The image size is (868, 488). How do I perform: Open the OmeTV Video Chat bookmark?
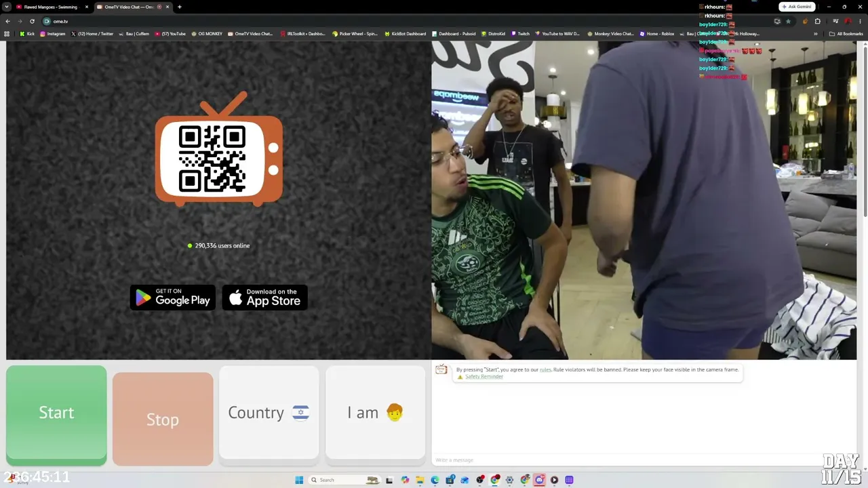[x=250, y=34]
